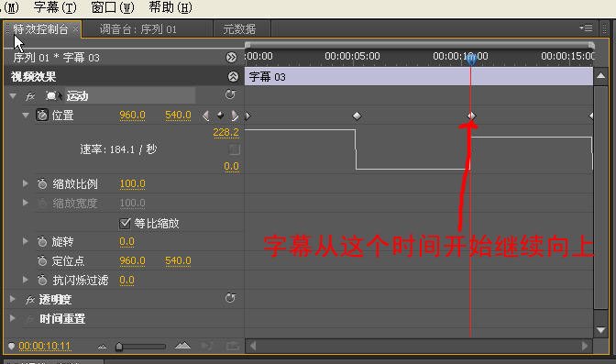Screen dimensions: 616x364
Task: Zoom in the effect timeline
Action: pos(182,346)
